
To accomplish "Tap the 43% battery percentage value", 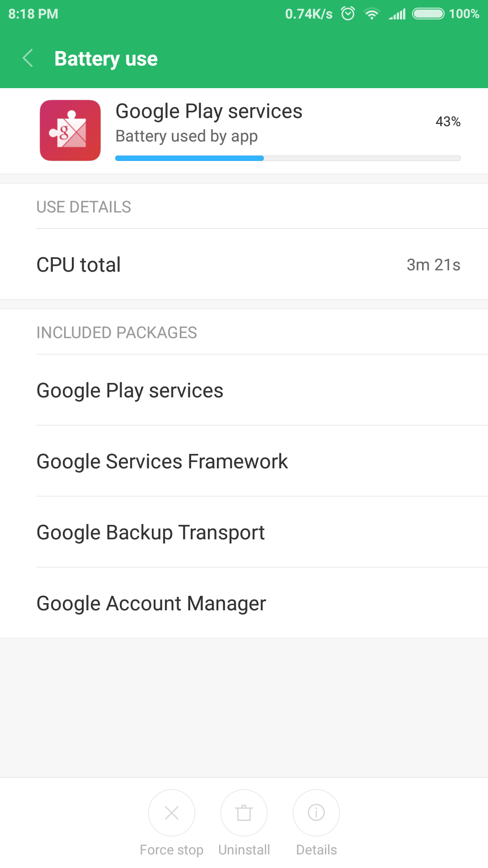I will [x=448, y=121].
